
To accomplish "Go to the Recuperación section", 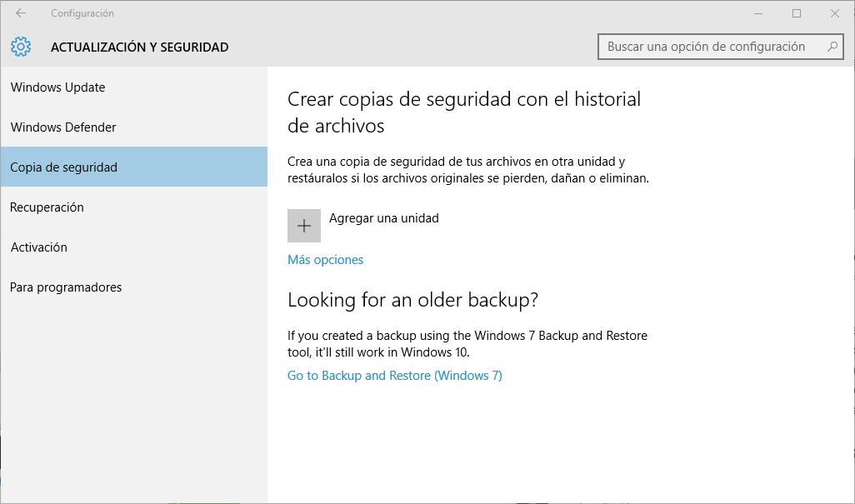I will coord(47,207).
